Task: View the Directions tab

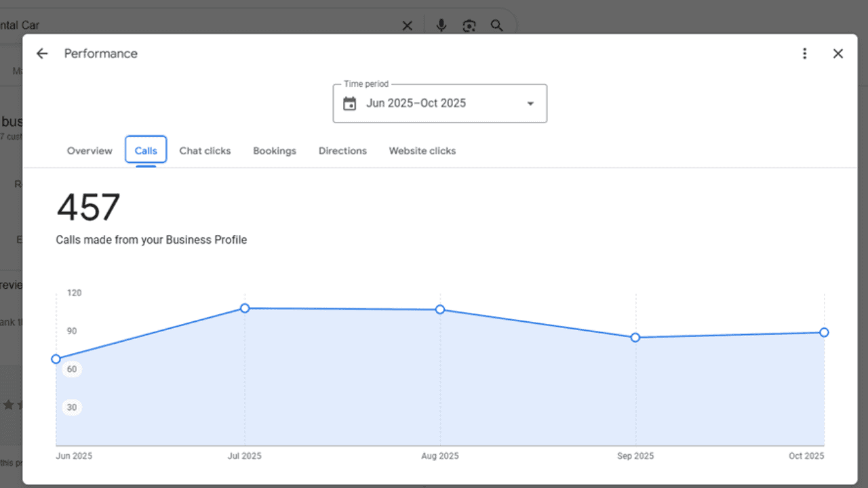Action: (x=342, y=150)
